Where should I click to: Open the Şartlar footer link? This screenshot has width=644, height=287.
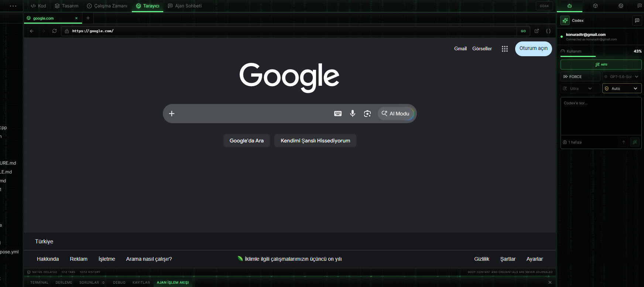(508, 259)
